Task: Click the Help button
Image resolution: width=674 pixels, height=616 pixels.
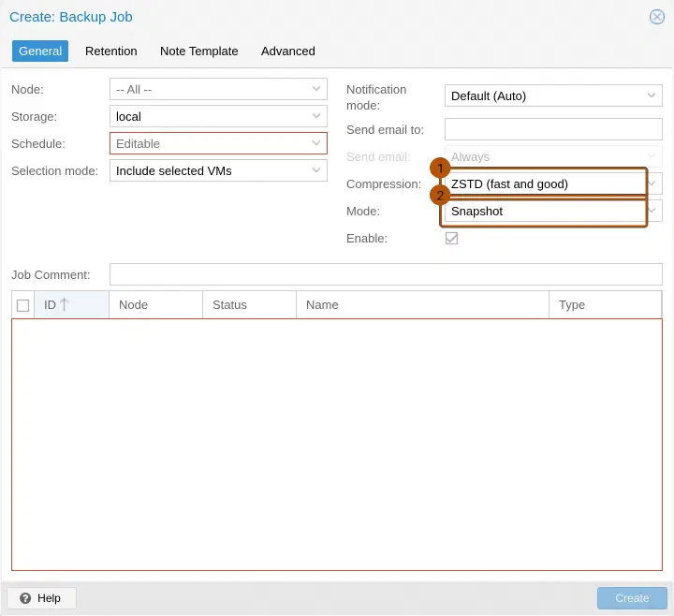Action: coord(42,598)
